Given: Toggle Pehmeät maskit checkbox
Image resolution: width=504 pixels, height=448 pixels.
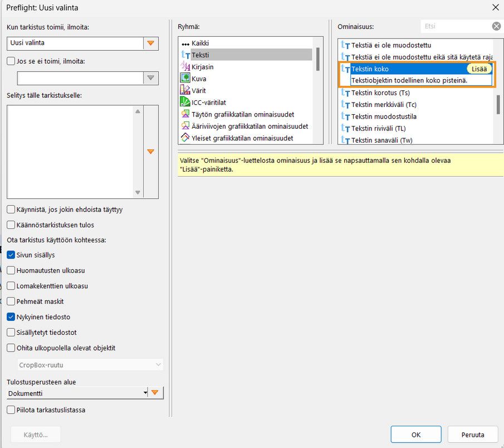Looking at the screenshot, I should 11,301.
